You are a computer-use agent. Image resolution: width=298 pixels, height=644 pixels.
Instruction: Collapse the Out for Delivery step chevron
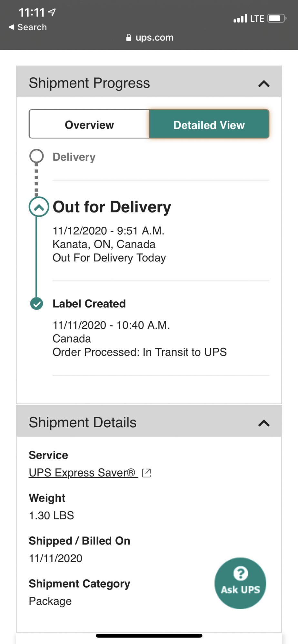pyautogui.click(x=39, y=207)
